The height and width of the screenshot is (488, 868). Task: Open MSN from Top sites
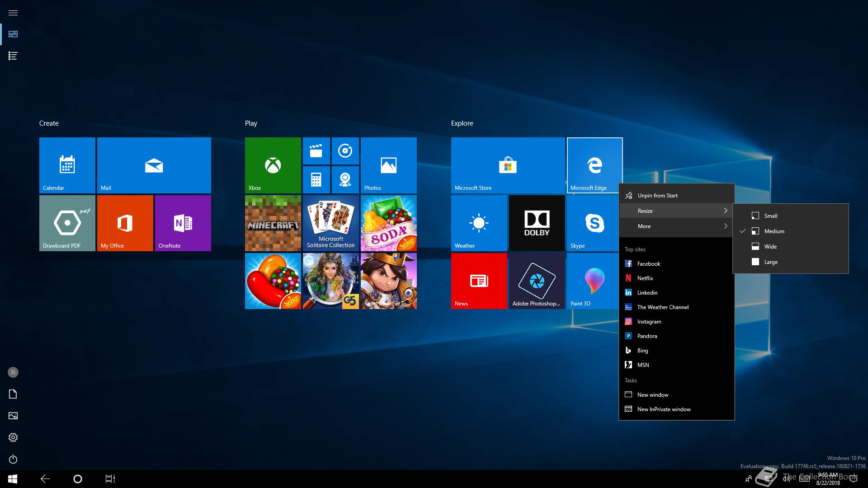(676, 365)
